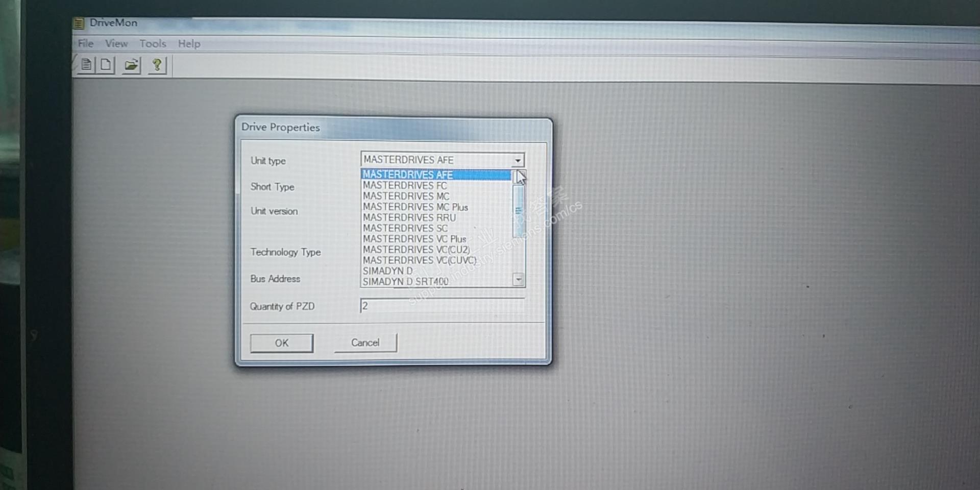Pick MASTERDRIVES SC in the list
This screenshot has height=490, width=980.
point(436,228)
